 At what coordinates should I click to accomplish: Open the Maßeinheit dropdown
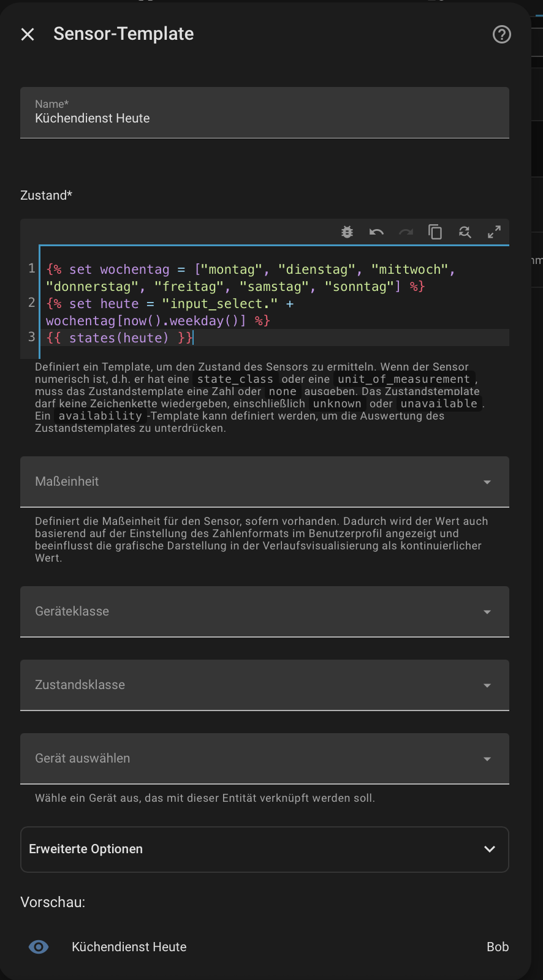[265, 481]
